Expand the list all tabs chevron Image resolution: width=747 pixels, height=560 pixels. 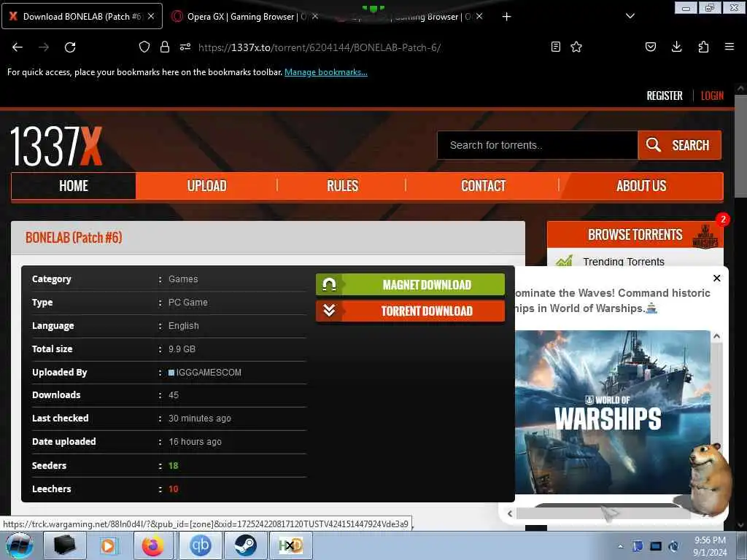pos(630,16)
